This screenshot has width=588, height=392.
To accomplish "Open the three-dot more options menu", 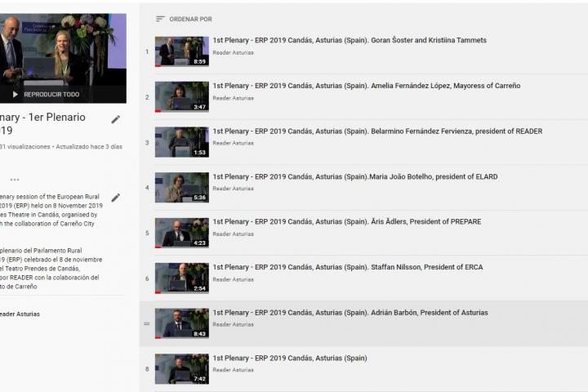I will [x=15, y=180].
